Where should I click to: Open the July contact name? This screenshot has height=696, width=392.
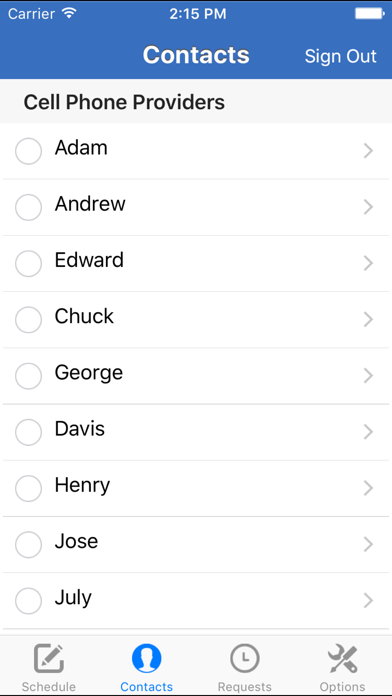pyautogui.click(x=73, y=598)
